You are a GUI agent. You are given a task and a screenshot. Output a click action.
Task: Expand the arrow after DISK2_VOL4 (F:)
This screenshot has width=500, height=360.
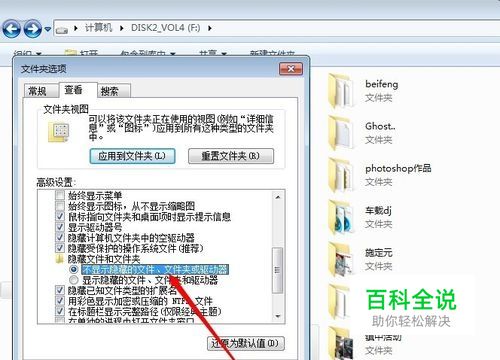(210, 28)
